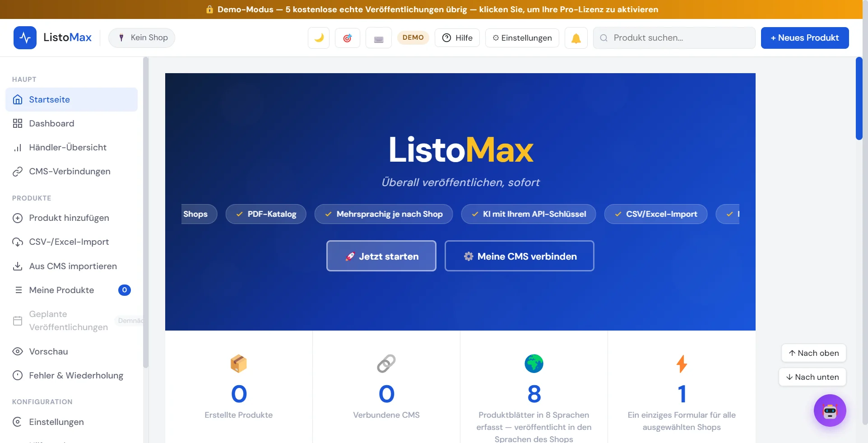The image size is (868, 443).
Task: Select Startseite in the sidebar
Action: coord(71,99)
